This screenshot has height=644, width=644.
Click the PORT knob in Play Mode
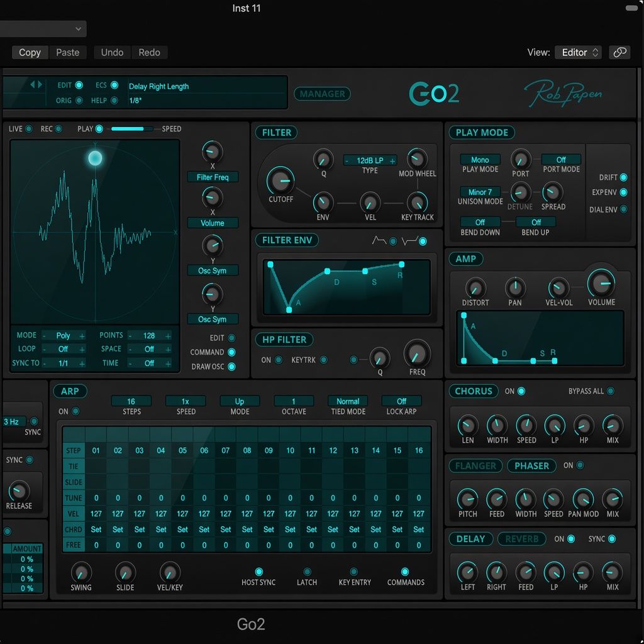[520, 159]
